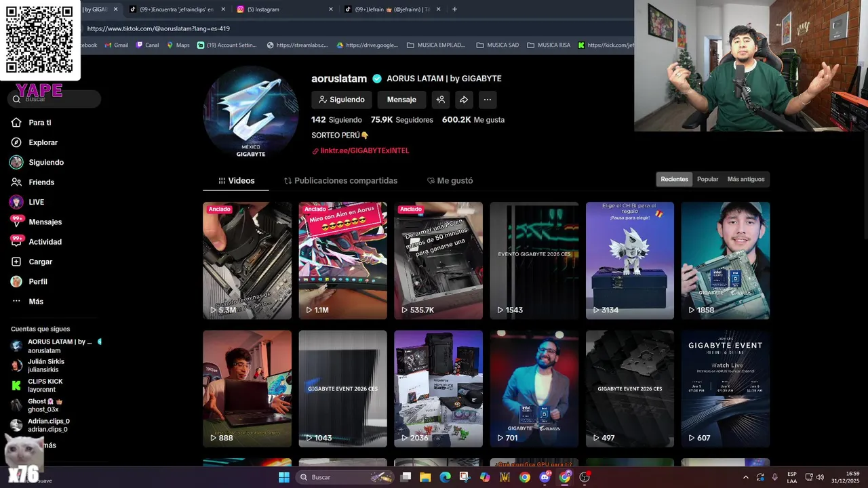Open the Gmail bookmark
The image size is (868, 488).
tap(117, 45)
